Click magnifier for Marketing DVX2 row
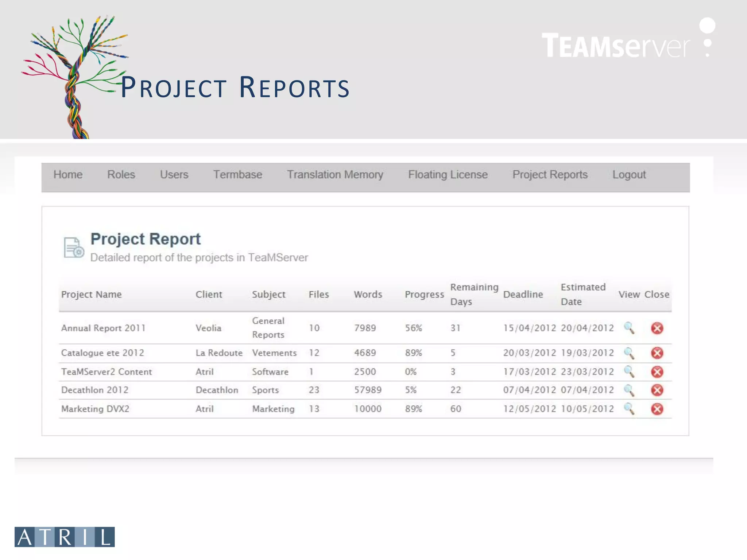747x560 pixels. click(x=629, y=409)
